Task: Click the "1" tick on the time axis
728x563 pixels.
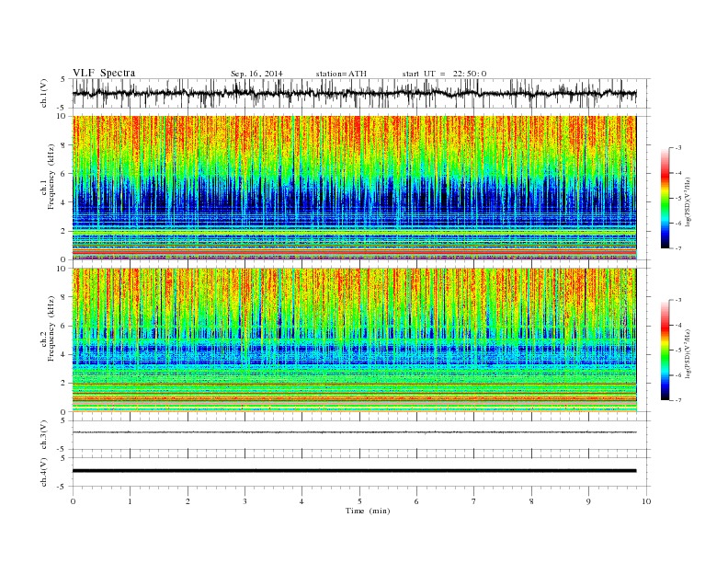Action: point(130,501)
